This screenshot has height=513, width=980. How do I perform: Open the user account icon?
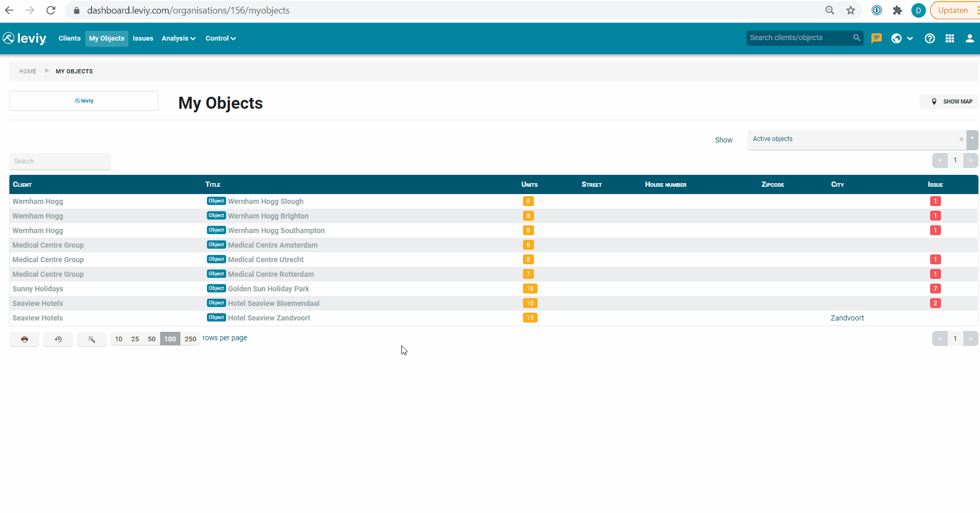click(970, 39)
